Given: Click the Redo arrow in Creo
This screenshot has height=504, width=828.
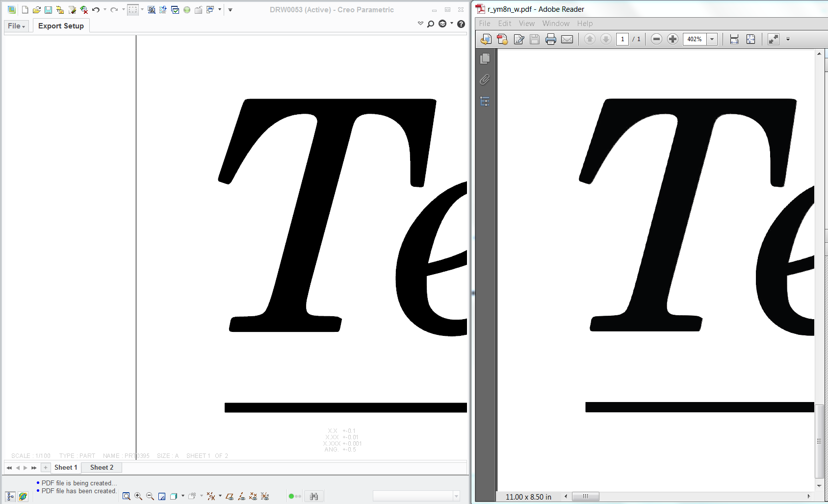Looking at the screenshot, I should pyautogui.click(x=114, y=10).
